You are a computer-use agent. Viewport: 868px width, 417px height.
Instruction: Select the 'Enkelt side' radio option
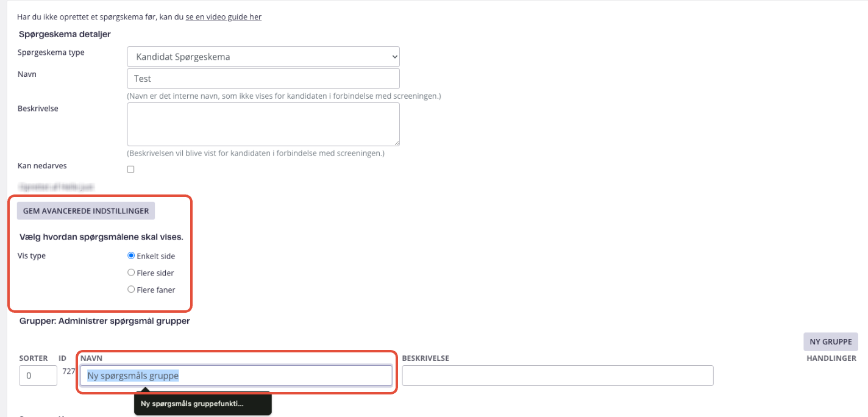[131, 256]
